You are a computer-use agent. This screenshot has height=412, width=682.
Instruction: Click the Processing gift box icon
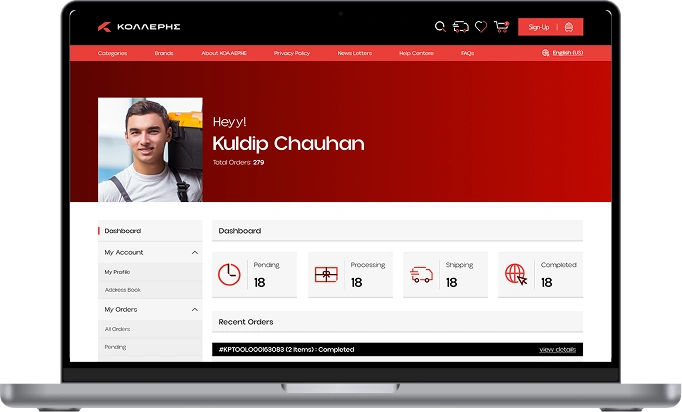[326, 274]
